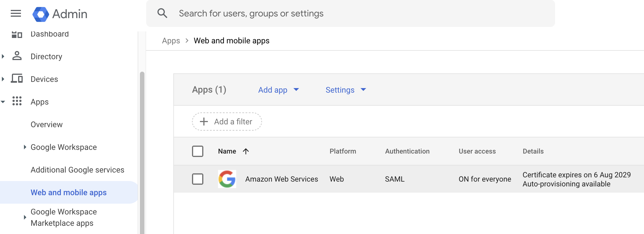
Task: Click the 'ON for everyone' cell
Action: pyautogui.click(x=485, y=179)
